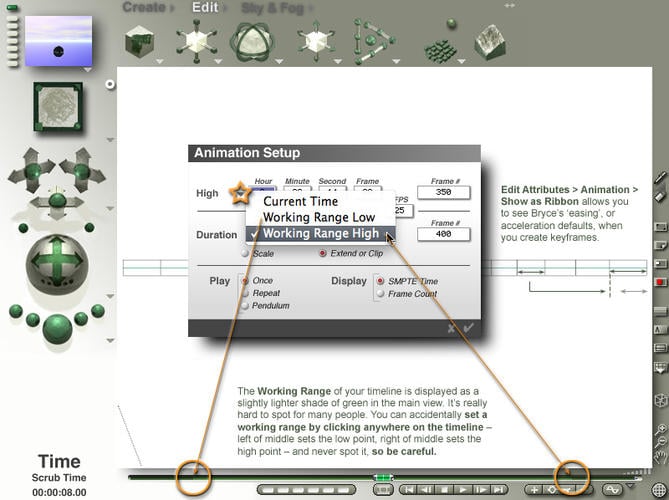Click the eraser icon on right edge
The image size is (669, 500).
coord(660,196)
